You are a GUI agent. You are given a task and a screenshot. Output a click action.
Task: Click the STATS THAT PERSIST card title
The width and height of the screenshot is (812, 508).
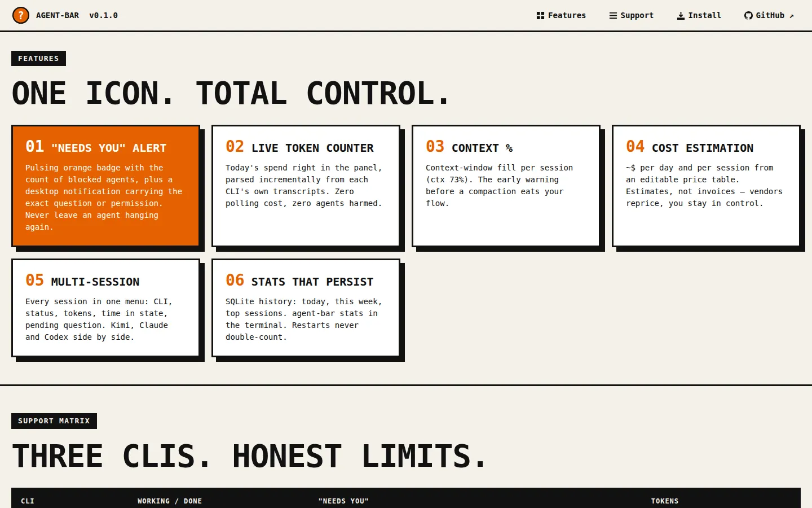(x=312, y=282)
